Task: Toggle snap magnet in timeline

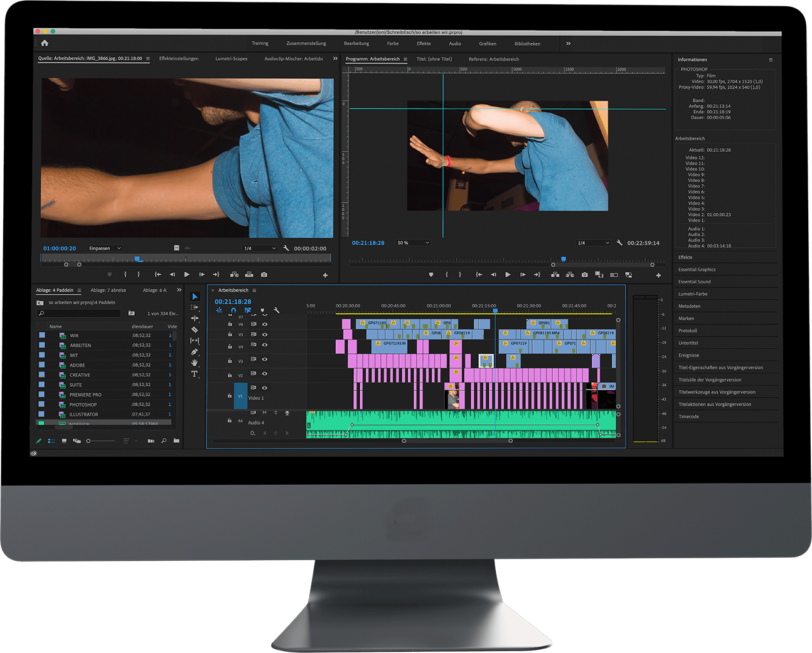Action: point(233,311)
